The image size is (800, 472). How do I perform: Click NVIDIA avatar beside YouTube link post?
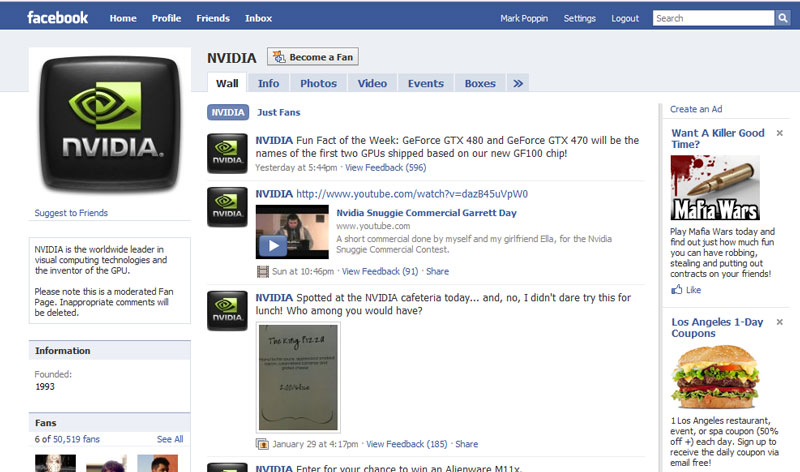point(227,207)
